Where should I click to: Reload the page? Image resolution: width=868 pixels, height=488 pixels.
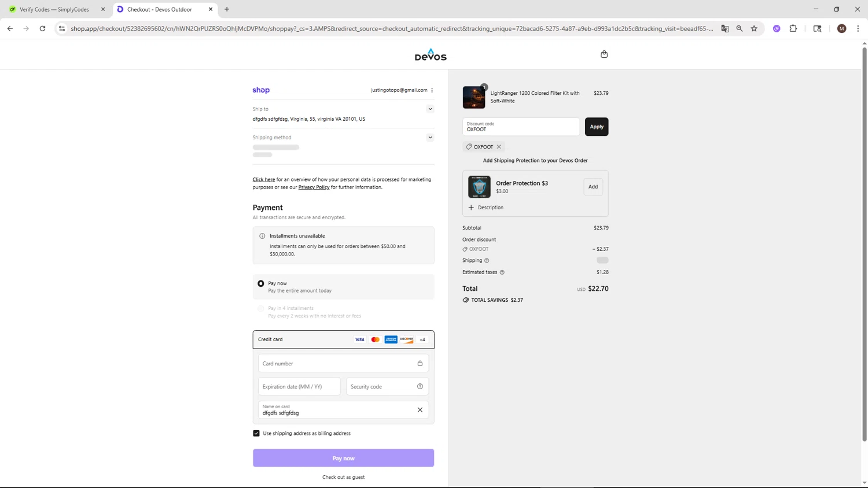click(x=42, y=28)
